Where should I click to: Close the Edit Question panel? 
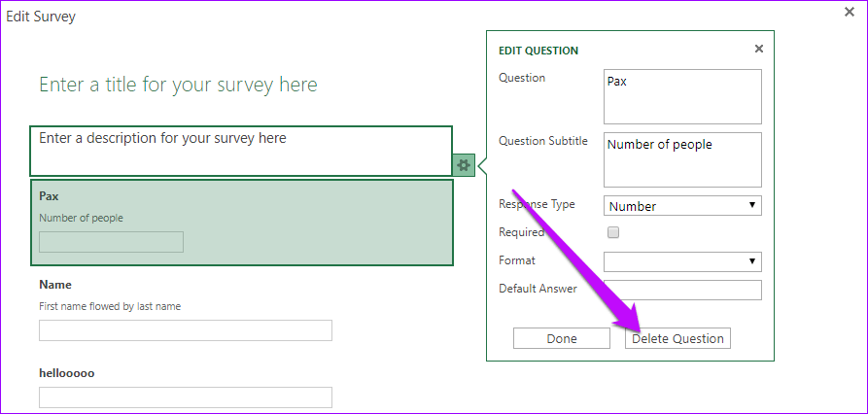tap(759, 49)
